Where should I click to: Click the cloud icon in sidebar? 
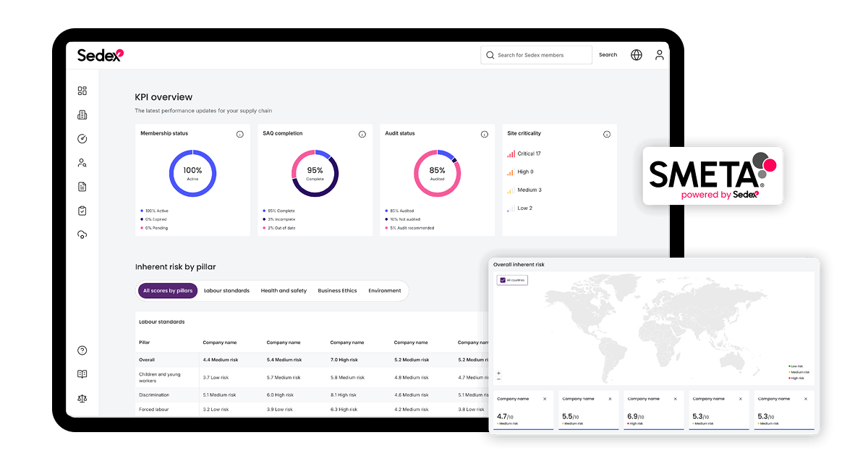tap(82, 234)
